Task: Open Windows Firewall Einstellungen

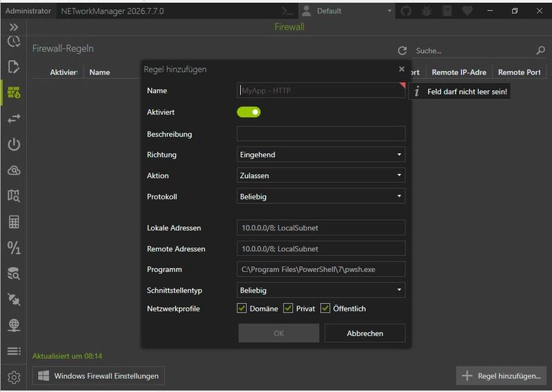Action: 98,376
